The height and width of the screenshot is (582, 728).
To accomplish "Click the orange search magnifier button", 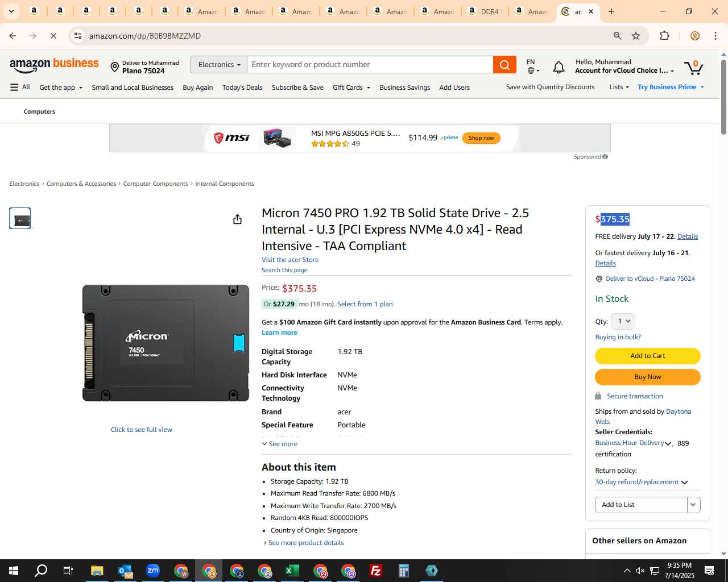I will [504, 65].
